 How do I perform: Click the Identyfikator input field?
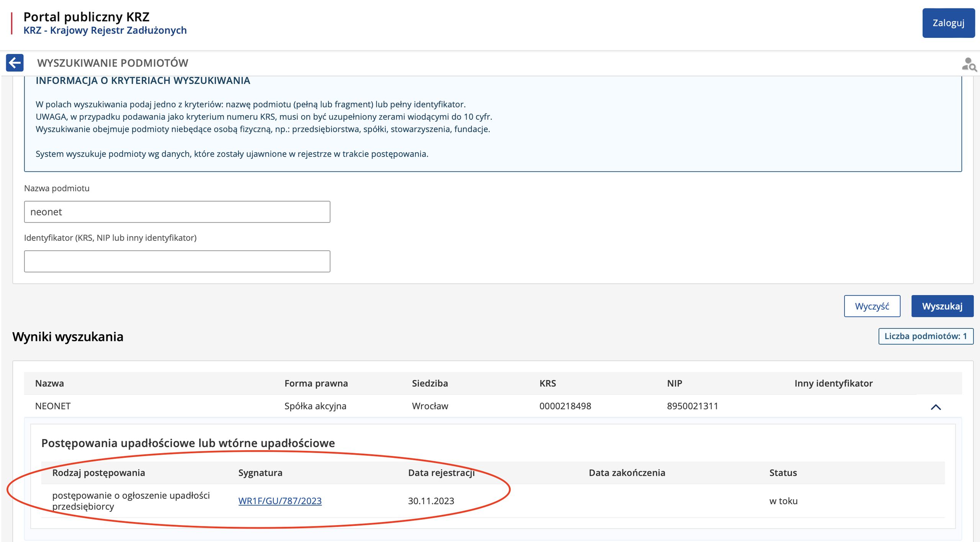coord(177,261)
